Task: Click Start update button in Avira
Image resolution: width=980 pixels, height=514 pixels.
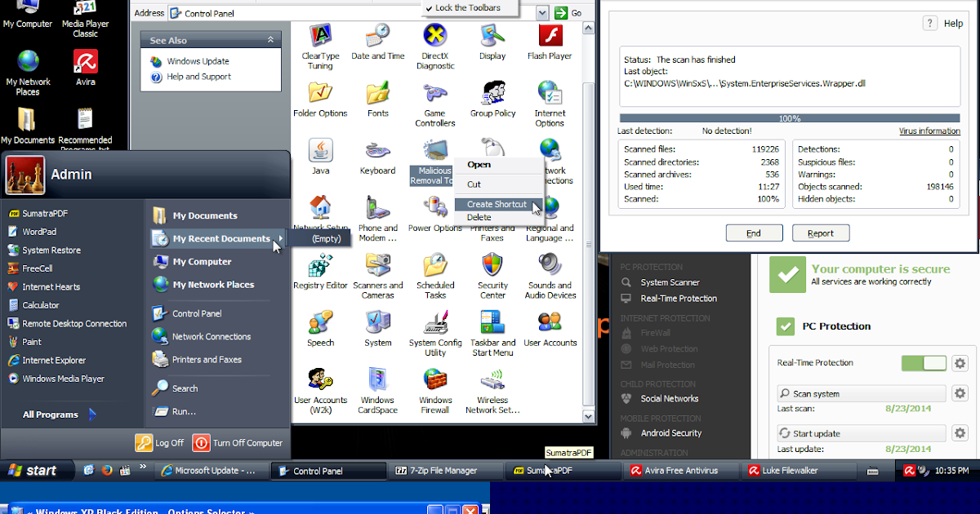Action: (861, 433)
